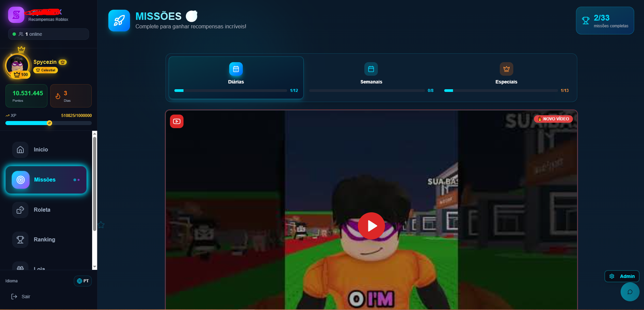
Task: Click the 2/33 missions completed count
Action: point(601,18)
